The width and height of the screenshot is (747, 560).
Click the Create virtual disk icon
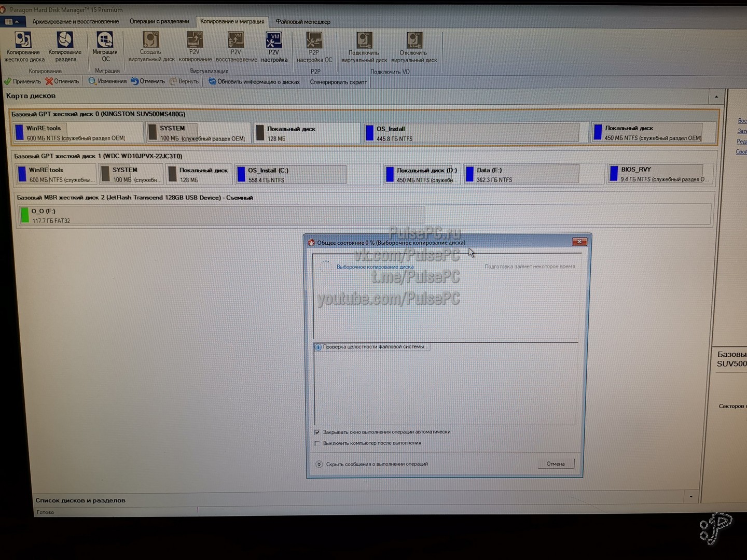[151, 40]
